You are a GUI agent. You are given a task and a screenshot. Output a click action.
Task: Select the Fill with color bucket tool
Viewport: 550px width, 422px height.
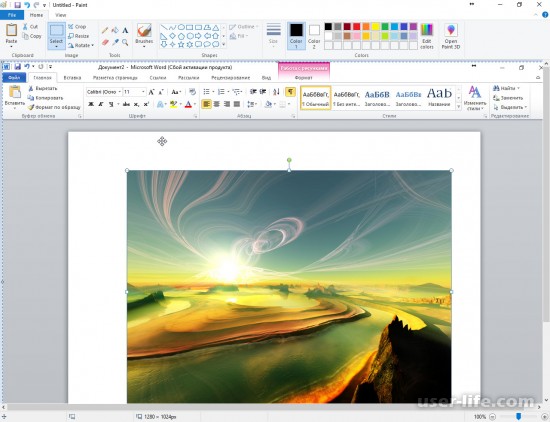coord(115,31)
